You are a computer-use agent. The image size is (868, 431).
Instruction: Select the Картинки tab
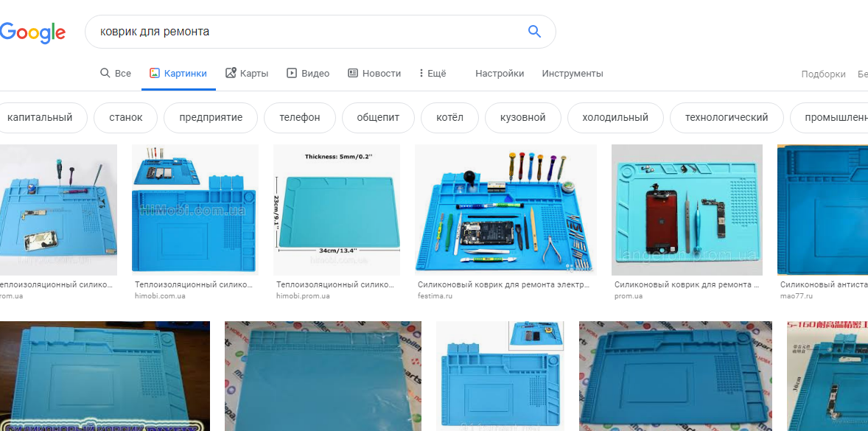point(178,74)
